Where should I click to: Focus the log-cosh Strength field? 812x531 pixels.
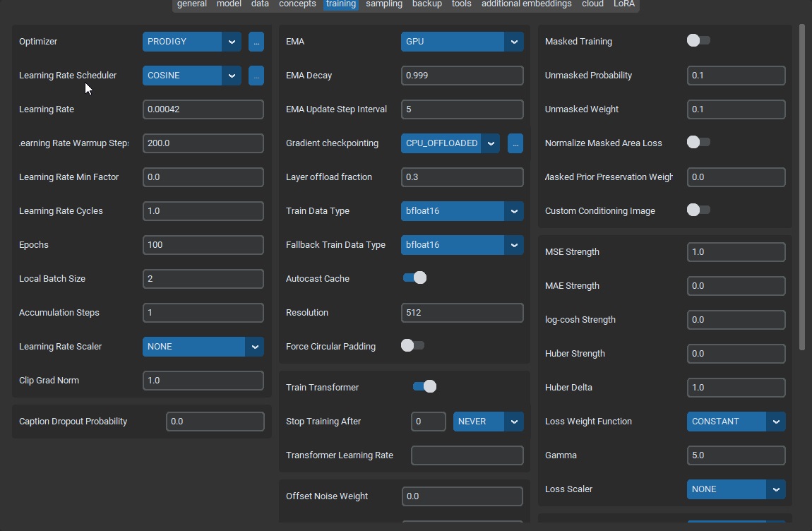click(736, 320)
